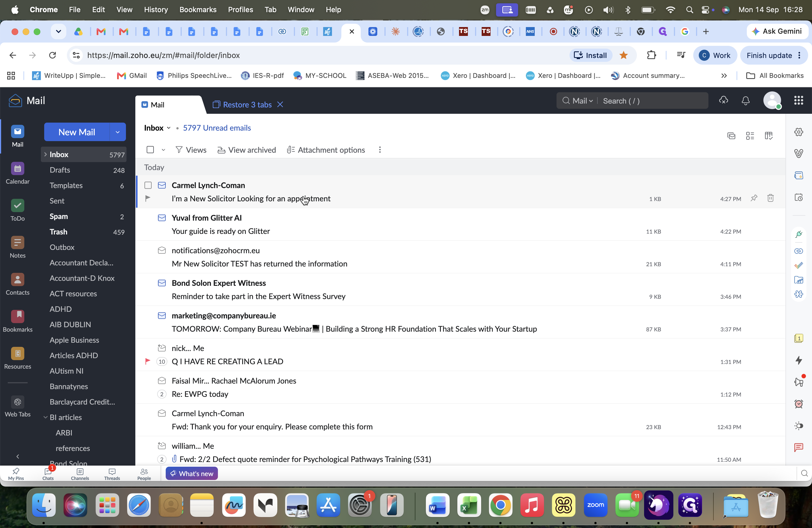Click the conversation view icon
The height and width of the screenshot is (528, 812).
click(x=731, y=136)
